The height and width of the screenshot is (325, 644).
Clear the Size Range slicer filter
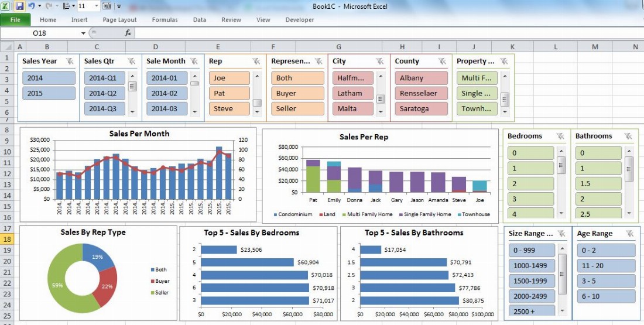click(562, 234)
